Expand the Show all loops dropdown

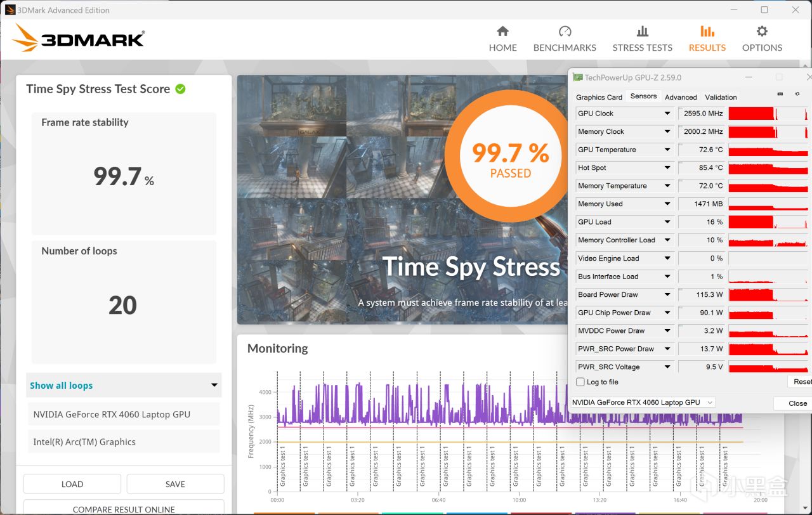124,385
